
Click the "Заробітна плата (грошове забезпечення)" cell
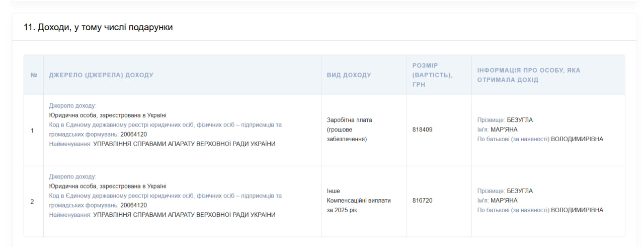click(x=350, y=130)
